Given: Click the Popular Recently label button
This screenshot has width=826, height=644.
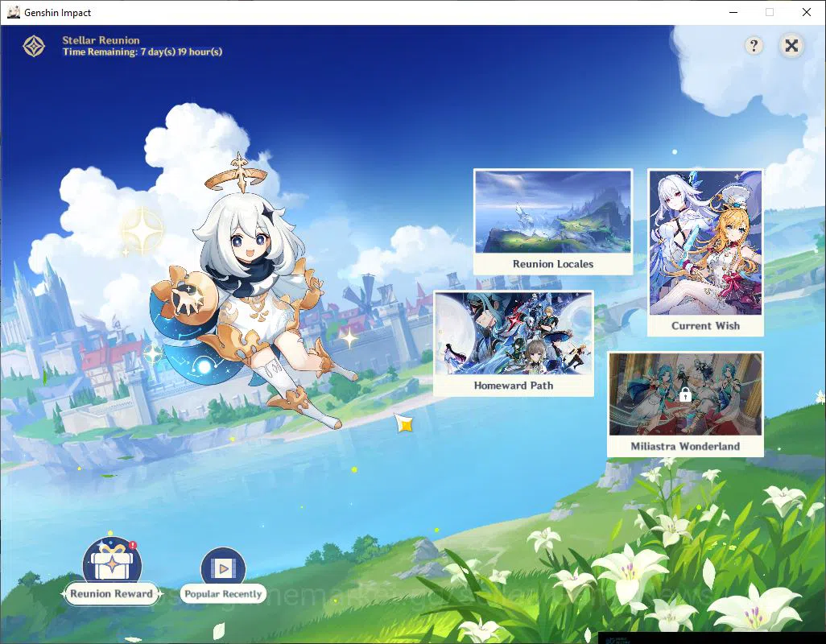Looking at the screenshot, I should click(223, 594).
